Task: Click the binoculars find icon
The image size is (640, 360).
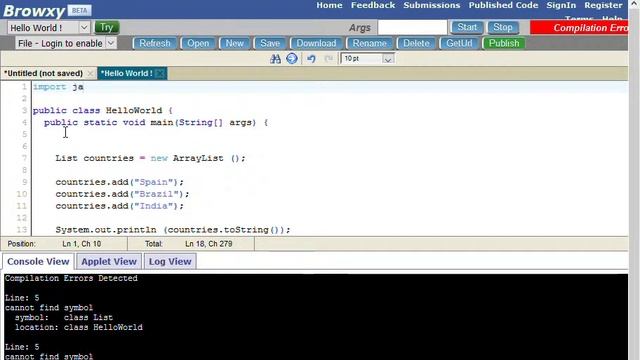Action: click(x=276, y=59)
